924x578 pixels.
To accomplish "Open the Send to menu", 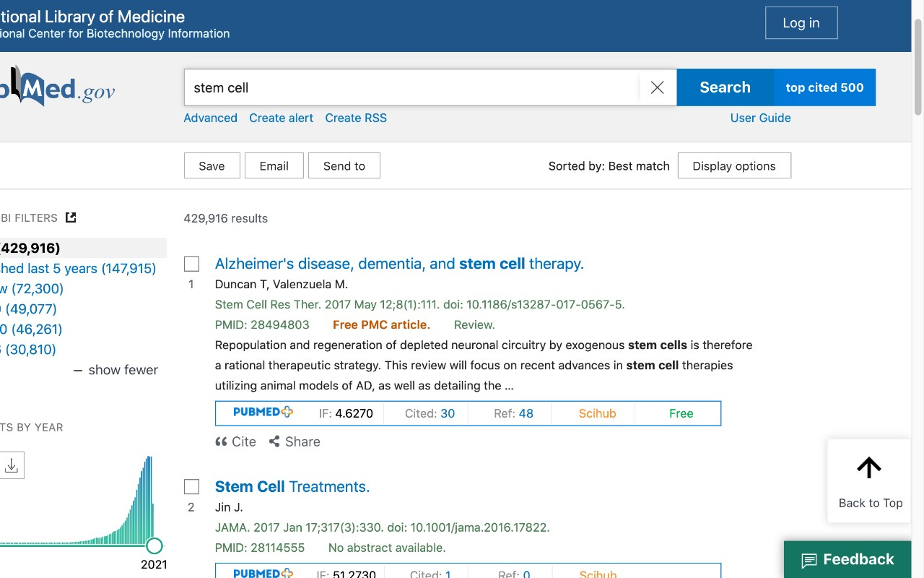I will point(344,165).
